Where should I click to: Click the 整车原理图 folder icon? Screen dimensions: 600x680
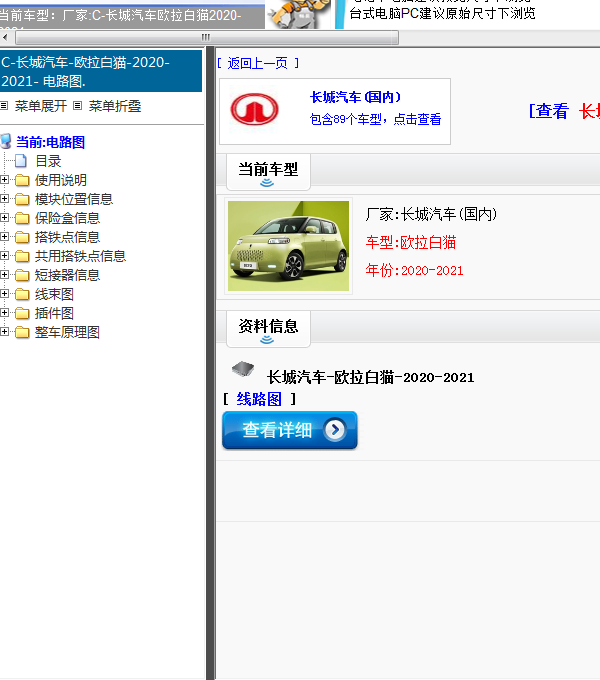click(22, 333)
